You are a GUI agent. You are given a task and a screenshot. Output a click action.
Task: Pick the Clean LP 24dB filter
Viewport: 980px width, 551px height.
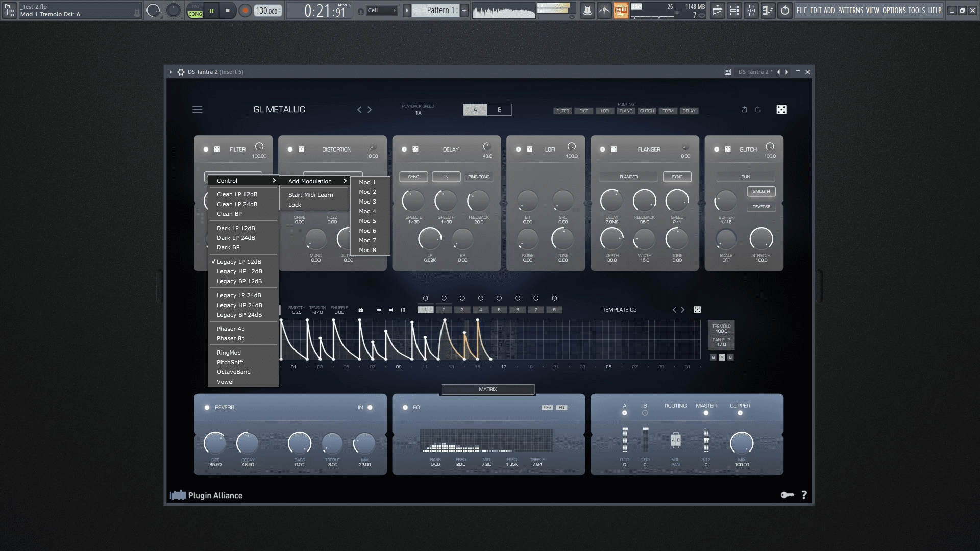[x=243, y=204]
